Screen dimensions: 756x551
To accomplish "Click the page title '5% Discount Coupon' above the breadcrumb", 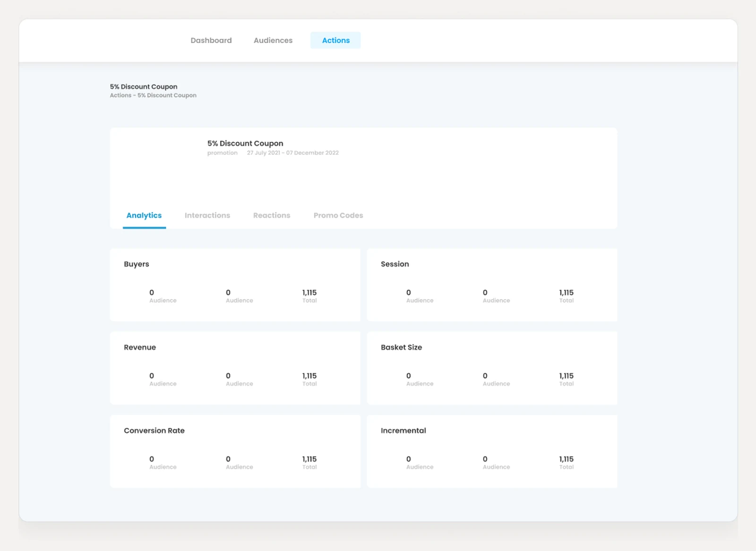I will point(144,86).
